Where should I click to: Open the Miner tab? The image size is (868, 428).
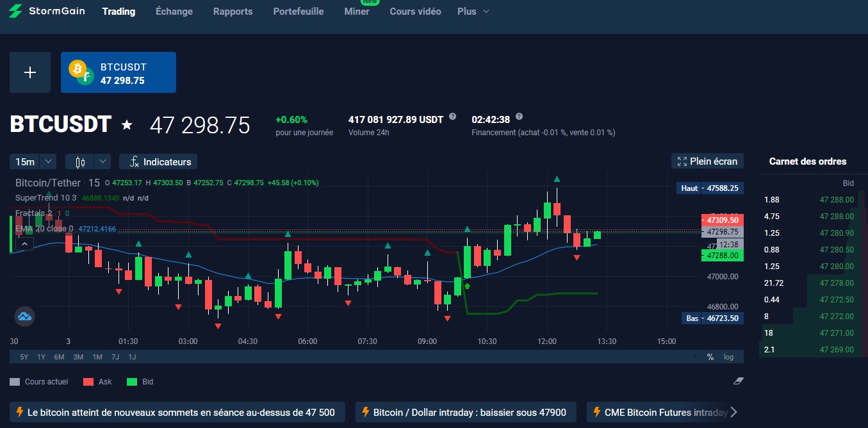(x=356, y=12)
